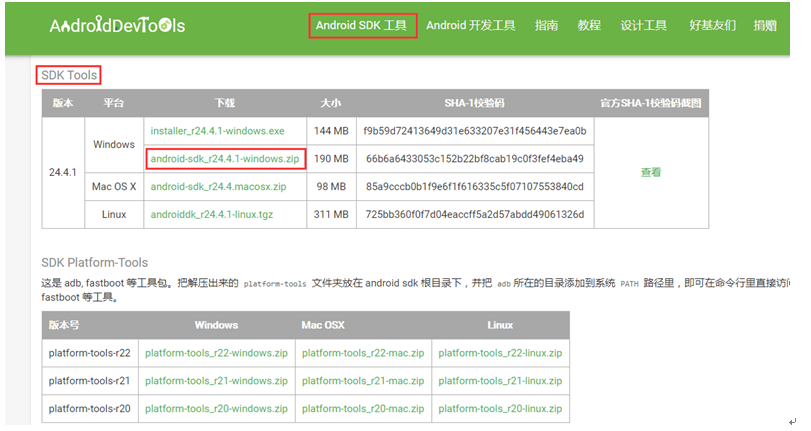Download platform-tools_r21-mac.zip
811x431 pixels.
[x=363, y=381]
